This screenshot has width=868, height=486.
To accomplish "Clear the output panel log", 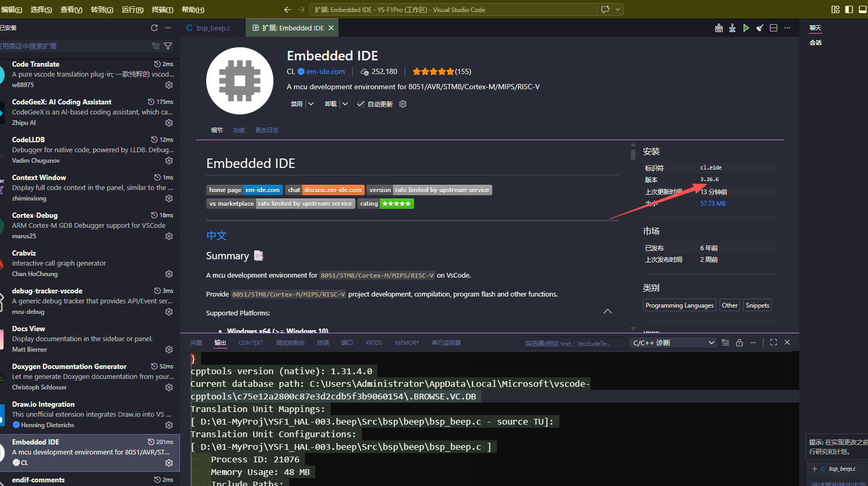I will tap(725, 343).
